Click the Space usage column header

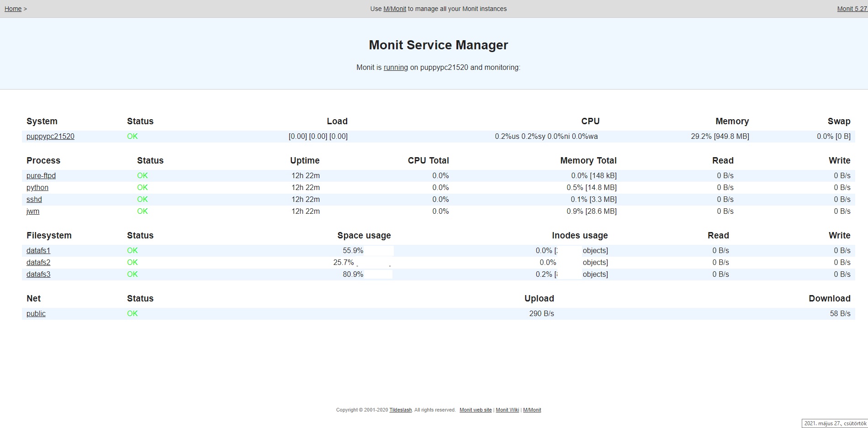coord(364,235)
